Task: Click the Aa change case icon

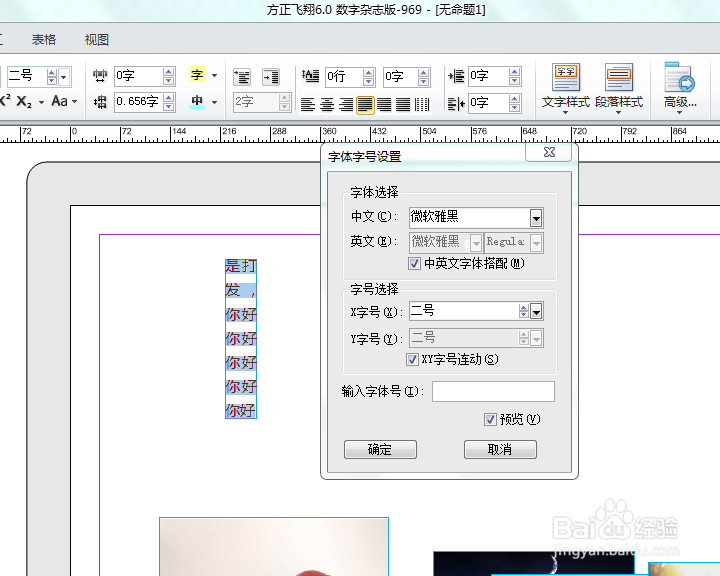Action: coord(60,101)
